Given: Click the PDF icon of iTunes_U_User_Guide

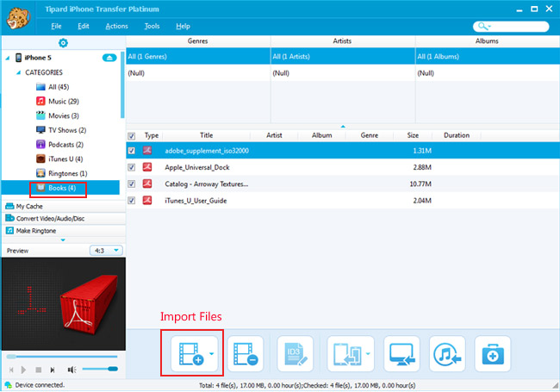Looking at the screenshot, I should coord(147,200).
